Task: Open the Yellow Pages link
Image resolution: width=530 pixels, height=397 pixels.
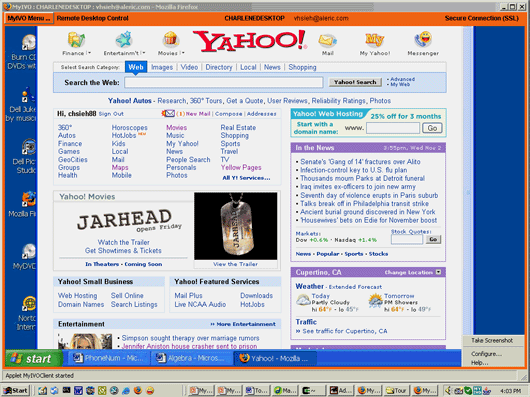Action: point(241,167)
